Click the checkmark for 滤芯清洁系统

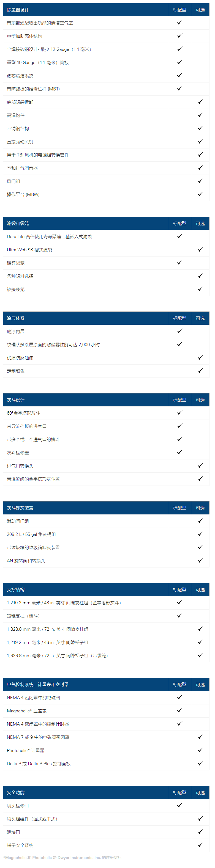pos(179,75)
